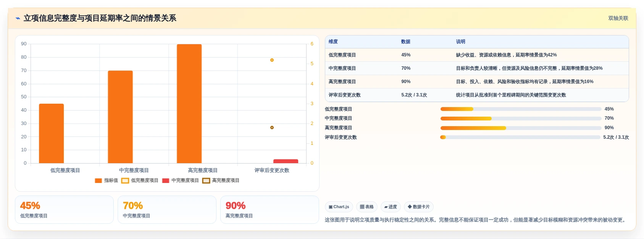Click the 70% progress bar for 中完整度项目
The width and height of the screenshot is (644, 239).
tap(521, 119)
